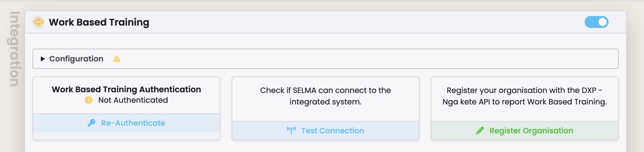Click the green pencil icon beside Register Organisation
This screenshot has width=644, height=152.
(480, 130)
